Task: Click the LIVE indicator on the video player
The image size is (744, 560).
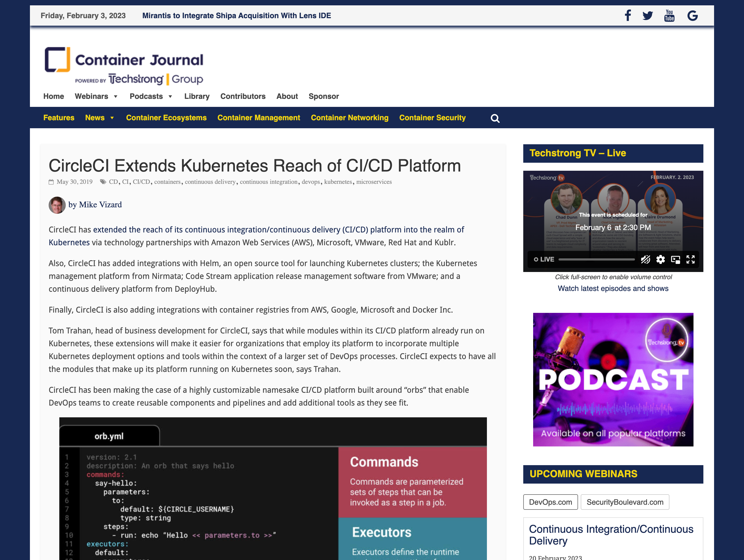Action: pyautogui.click(x=544, y=259)
